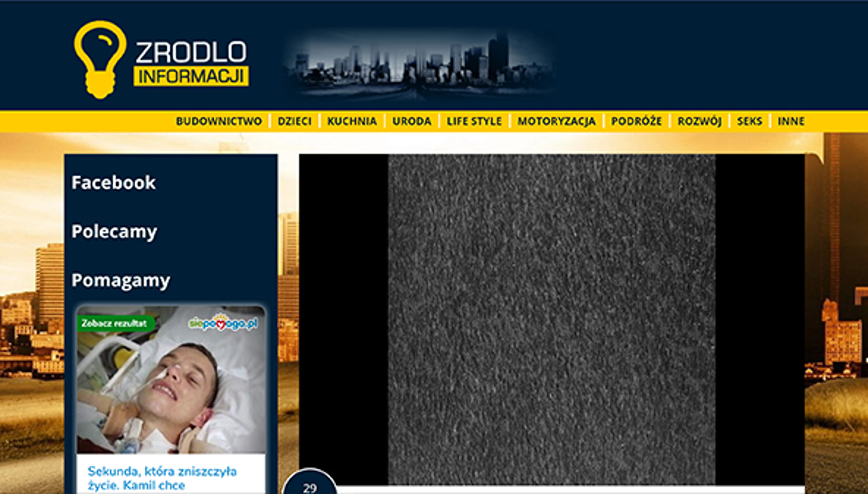Click the Facebook sidebar heading

[113, 183]
